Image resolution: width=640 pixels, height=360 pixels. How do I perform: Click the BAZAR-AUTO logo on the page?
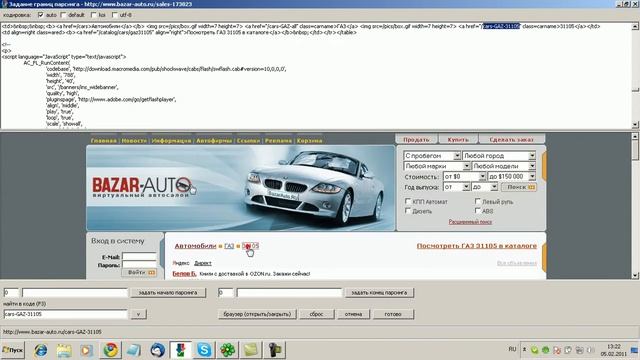[x=142, y=188]
